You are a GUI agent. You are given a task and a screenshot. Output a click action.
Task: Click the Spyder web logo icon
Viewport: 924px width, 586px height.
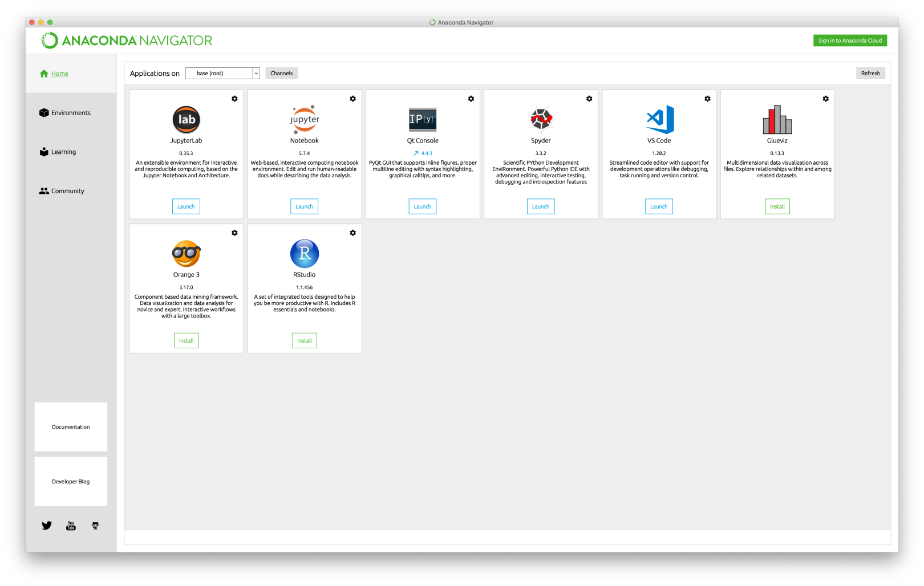[x=541, y=119]
